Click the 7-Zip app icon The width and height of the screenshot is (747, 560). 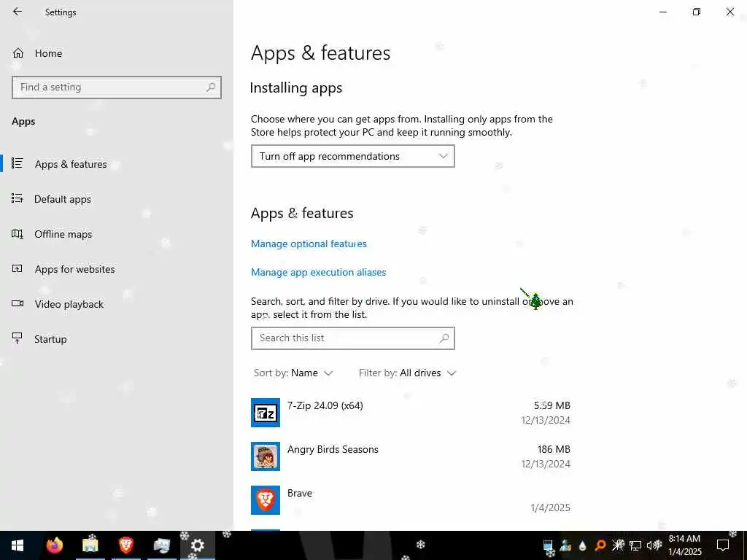(266, 413)
